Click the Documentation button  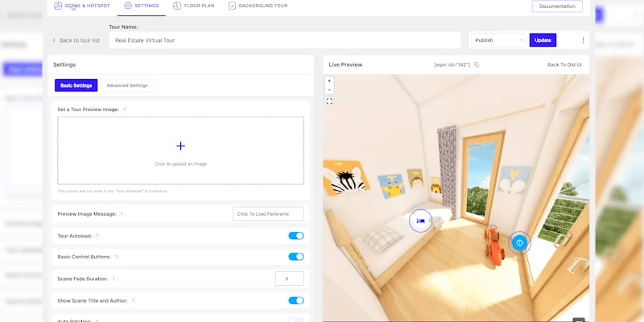click(x=557, y=6)
